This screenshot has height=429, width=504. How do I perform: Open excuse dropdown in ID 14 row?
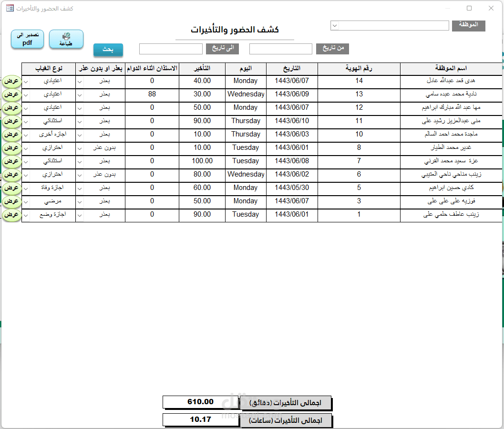coord(80,82)
